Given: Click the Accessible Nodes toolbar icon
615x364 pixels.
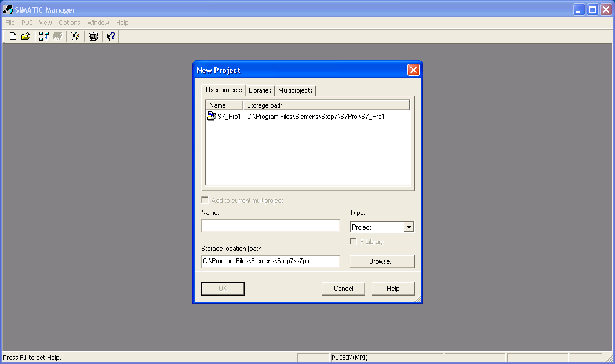Looking at the screenshot, I should [44, 37].
